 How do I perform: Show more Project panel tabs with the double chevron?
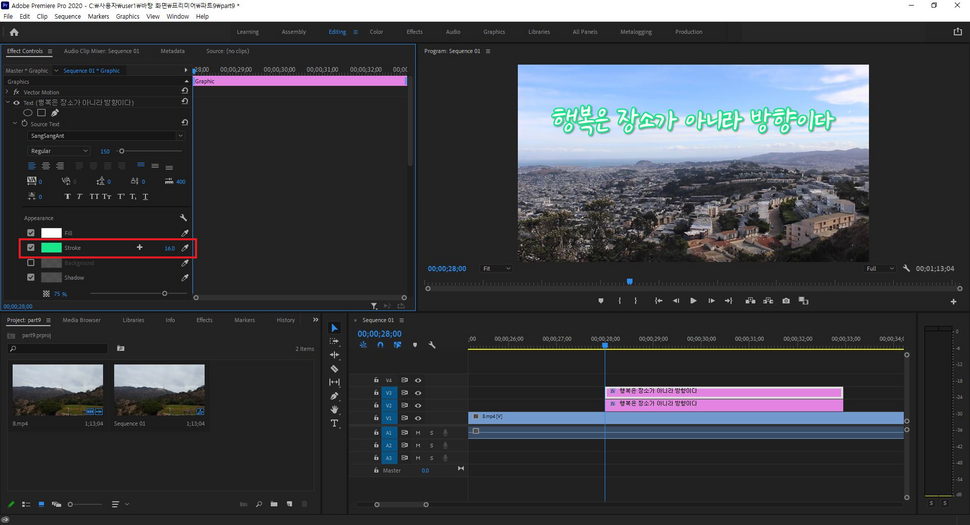click(315, 320)
